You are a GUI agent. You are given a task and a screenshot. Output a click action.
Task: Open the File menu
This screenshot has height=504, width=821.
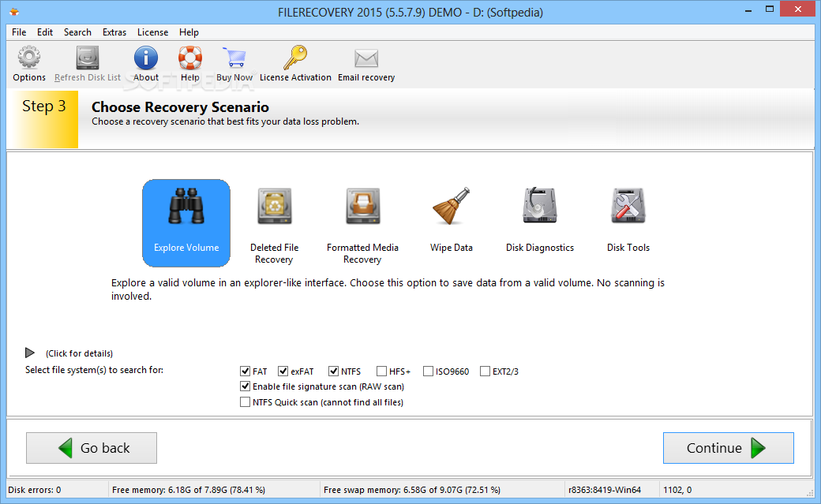pyautogui.click(x=19, y=32)
